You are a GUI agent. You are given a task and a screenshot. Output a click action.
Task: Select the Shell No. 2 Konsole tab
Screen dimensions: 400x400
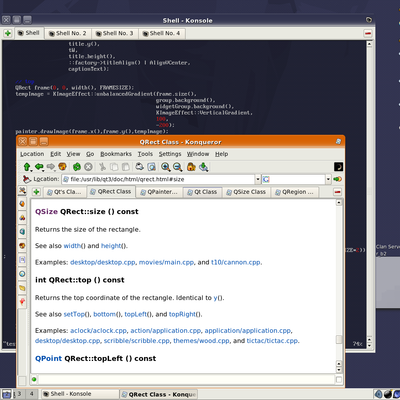(x=68, y=33)
